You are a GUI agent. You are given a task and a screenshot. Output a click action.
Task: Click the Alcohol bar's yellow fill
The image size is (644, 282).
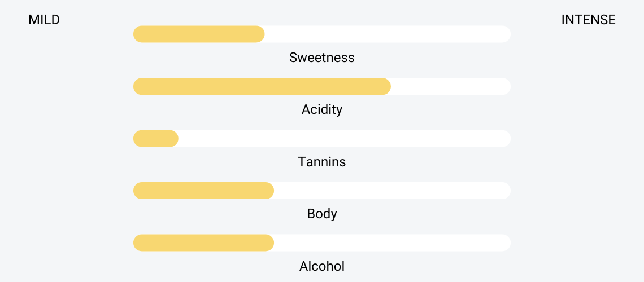point(204,243)
